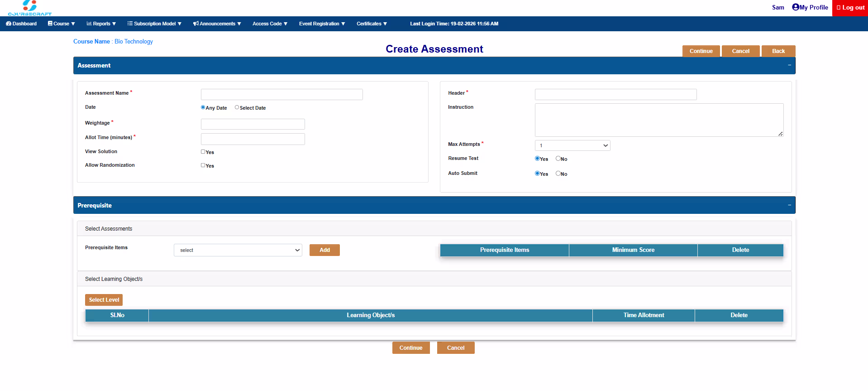Click the Minimum Score column header
This screenshot has height=391, width=868.
633,250
